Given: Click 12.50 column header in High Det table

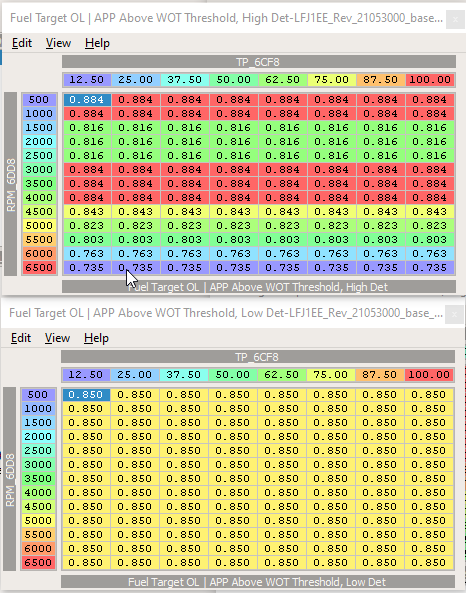Looking at the screenshot, I should point(87,80).
